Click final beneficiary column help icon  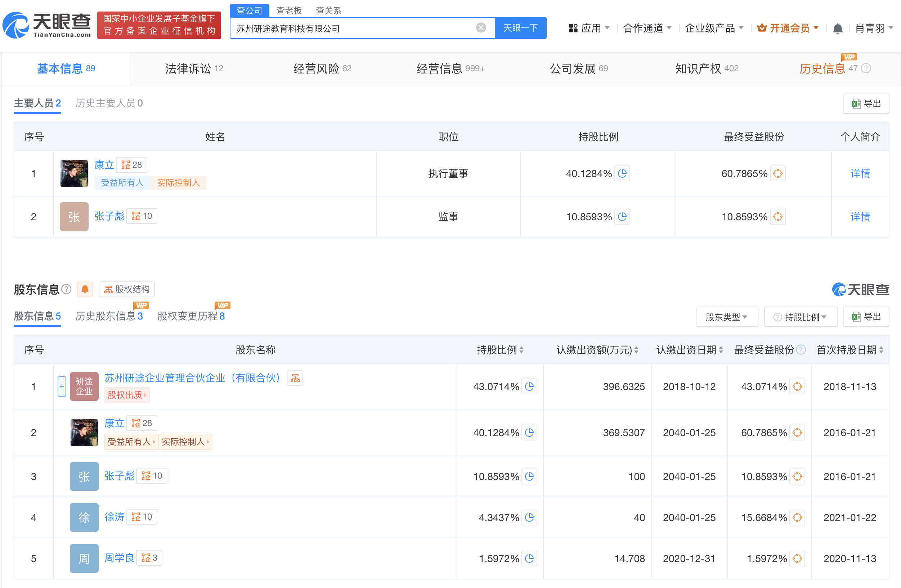[x=801, y=350]
